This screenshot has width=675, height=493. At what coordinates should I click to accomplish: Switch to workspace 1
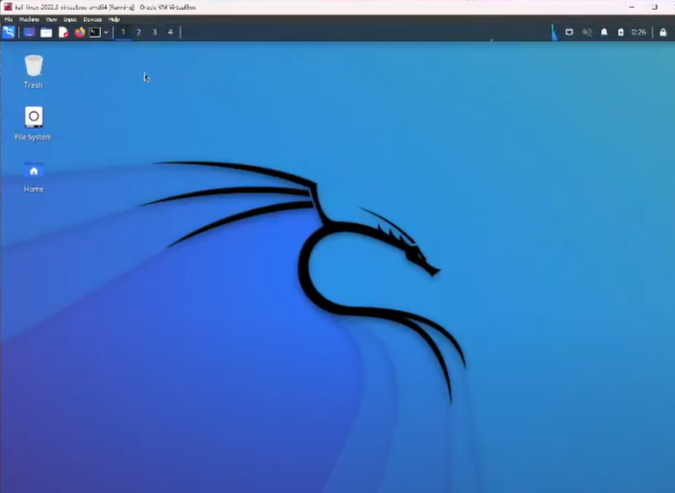coord(123,32)
